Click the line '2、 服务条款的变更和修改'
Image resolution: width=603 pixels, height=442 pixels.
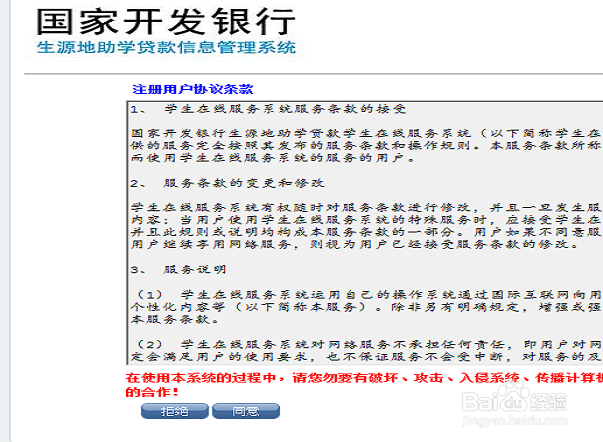(227, 183)
